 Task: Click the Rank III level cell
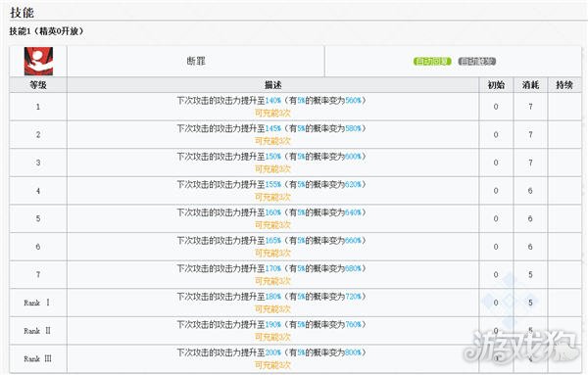point(38,358)
